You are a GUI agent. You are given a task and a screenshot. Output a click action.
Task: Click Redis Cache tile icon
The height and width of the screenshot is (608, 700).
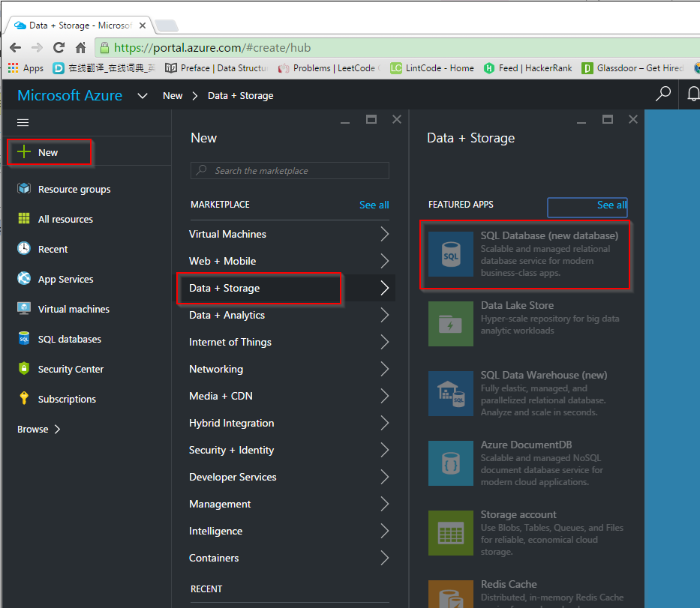[x=450, y=594]
